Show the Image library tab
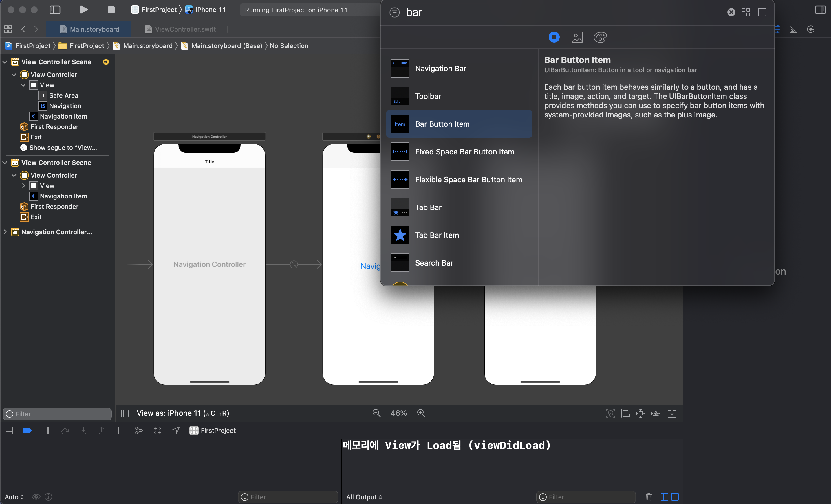This screenshot has height=504, width=831. click(x=577, y=37)
